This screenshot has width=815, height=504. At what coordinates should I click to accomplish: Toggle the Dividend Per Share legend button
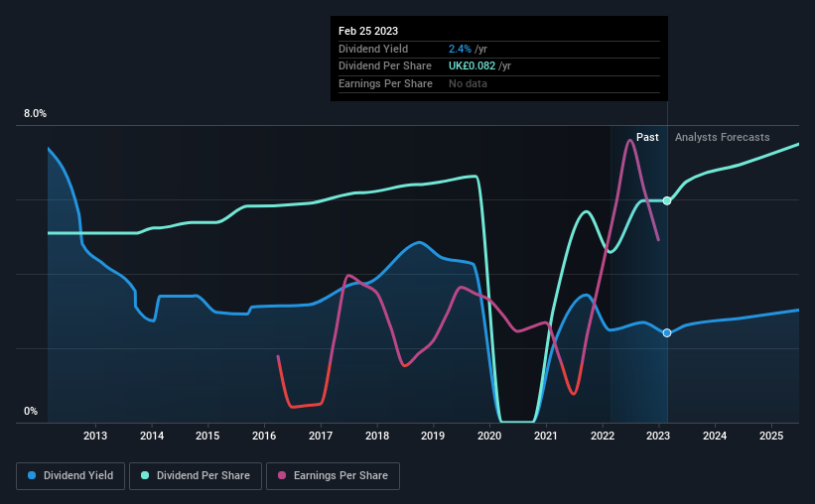tap(196, 476)
